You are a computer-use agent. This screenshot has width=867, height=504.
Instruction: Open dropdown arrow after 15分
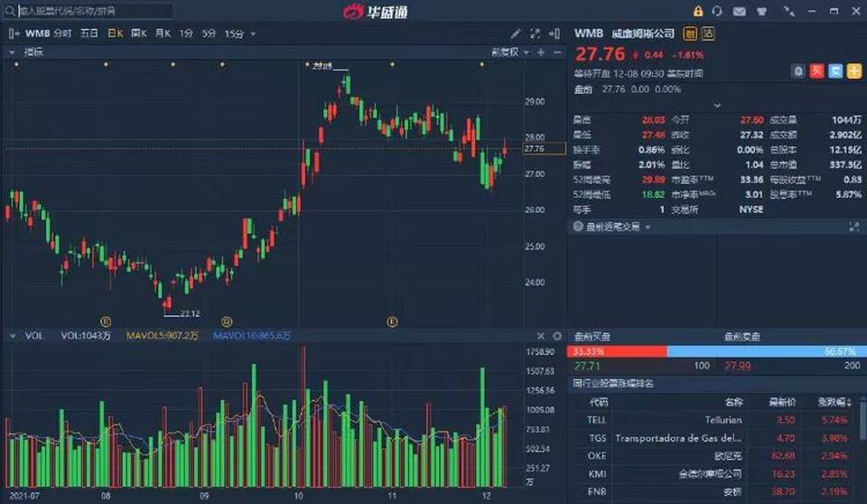coord(253,33)
